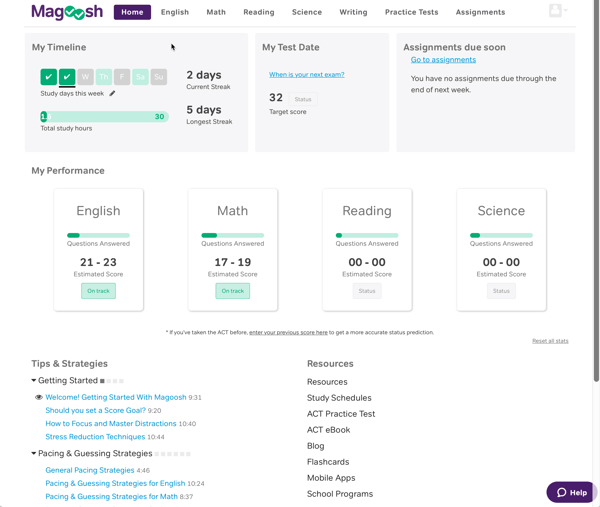The width and height of the screenshot is (600, 507).
Task: Open the Math tab
Action: pyautogui.click(x=216, y=12)
